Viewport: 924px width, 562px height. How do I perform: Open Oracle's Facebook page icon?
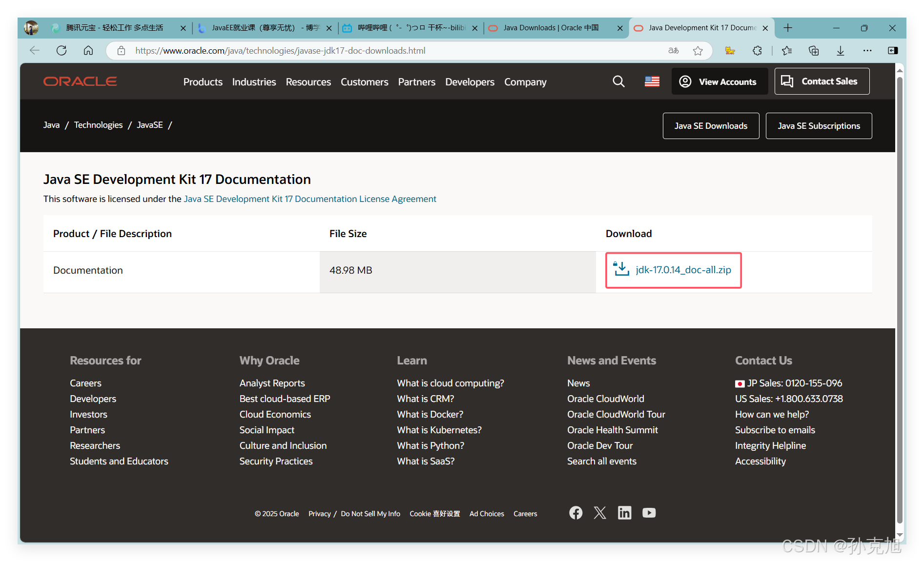pos(576,513)
